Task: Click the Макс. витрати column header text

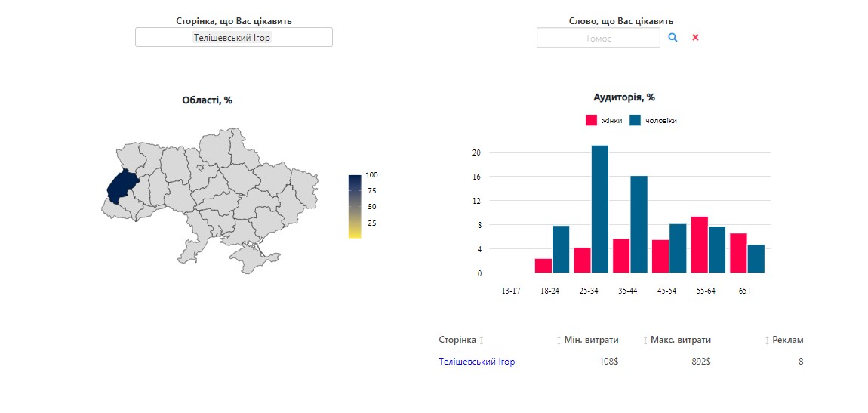Action: (x=680, y=341)
